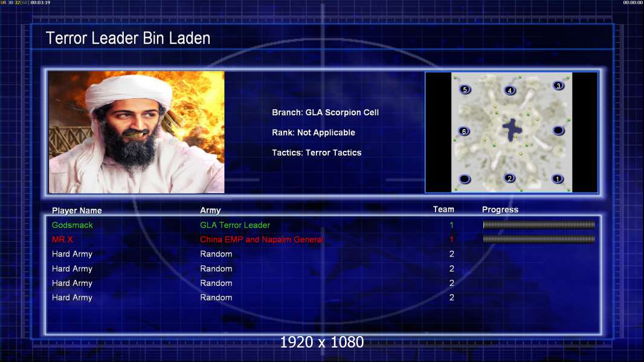Click the 'Player Name' column header
Viewport: 644px width, 362px height.
(x=77, y=211)
